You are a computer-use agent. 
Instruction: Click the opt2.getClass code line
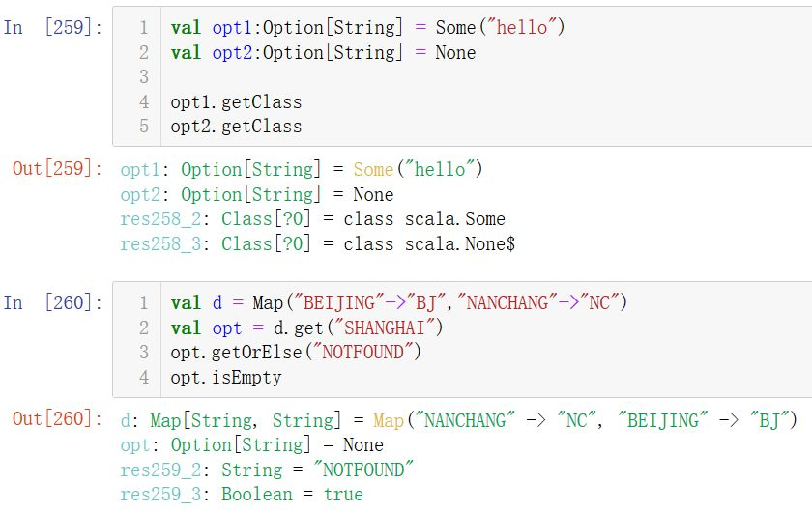[236, 126]
